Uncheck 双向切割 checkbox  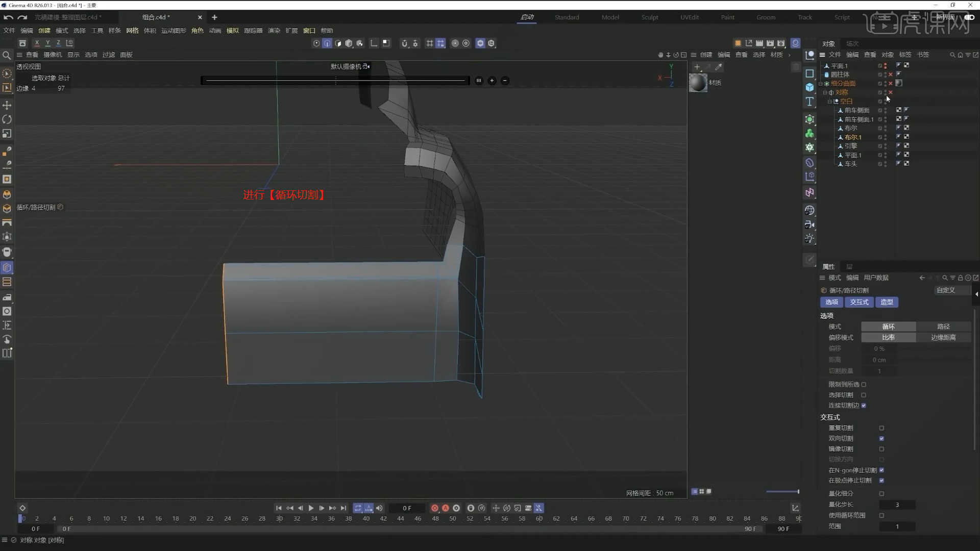(x=881, y=439)
